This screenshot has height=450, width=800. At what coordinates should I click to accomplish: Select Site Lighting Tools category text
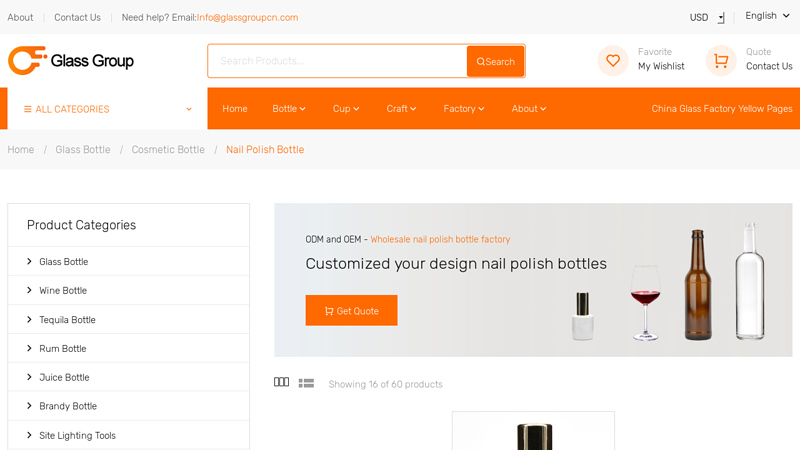click(78, 435)
